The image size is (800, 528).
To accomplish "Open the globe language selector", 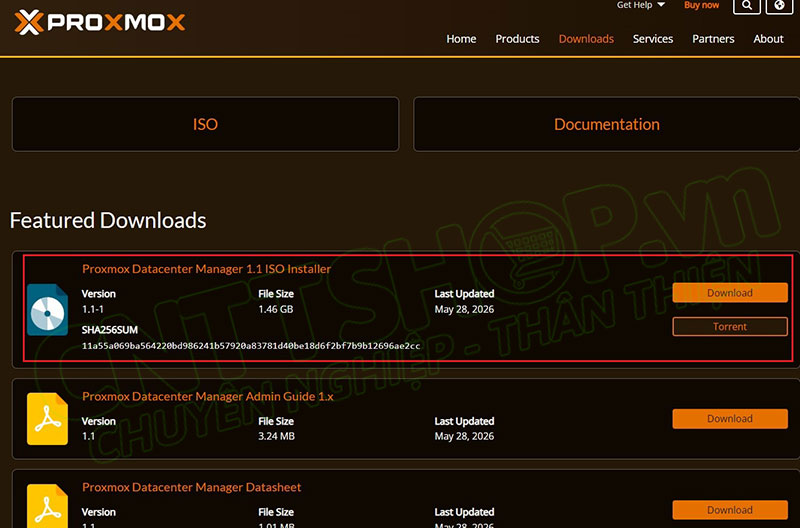I will [779, 6].
